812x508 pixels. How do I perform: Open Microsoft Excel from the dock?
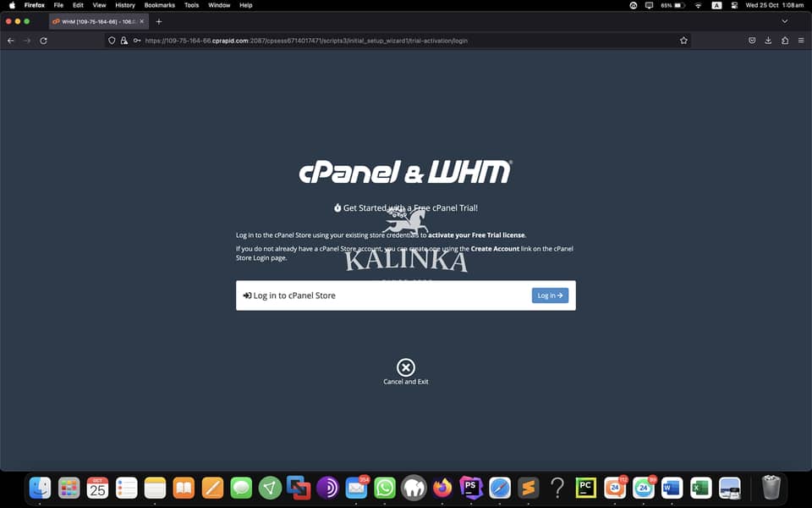pyautogui.click(x=700, y=488)
